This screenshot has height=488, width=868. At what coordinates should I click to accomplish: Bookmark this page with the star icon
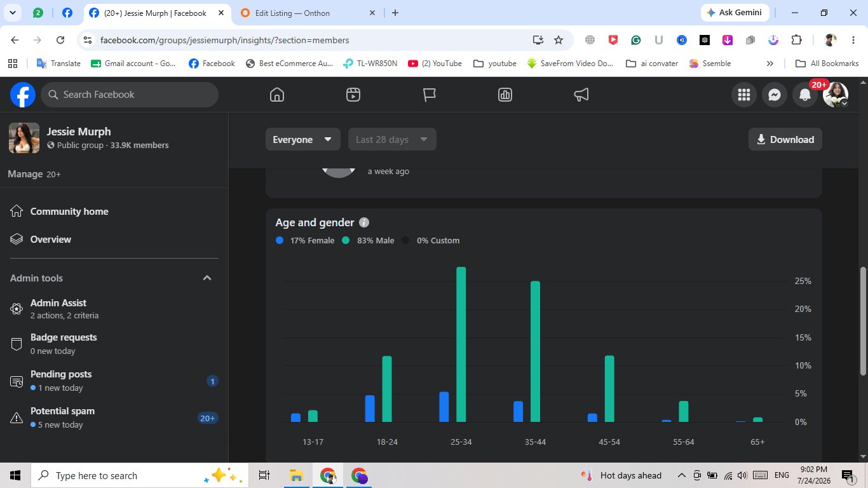click(559, 40)
